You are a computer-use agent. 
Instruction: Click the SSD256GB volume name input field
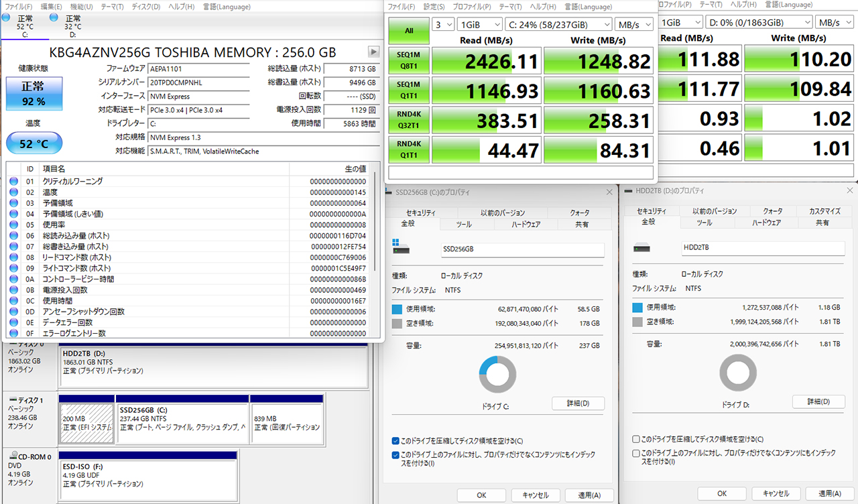pyautogui.click(x=522, y=249)
